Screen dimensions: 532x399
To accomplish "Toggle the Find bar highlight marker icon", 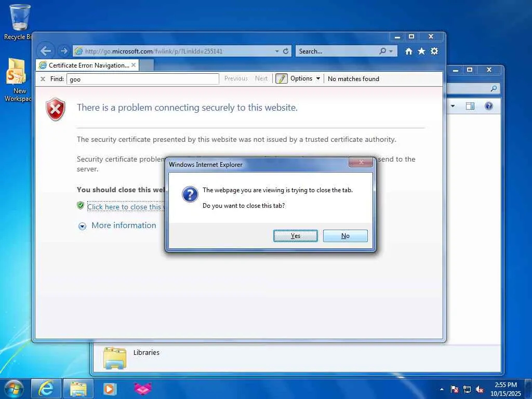I will point(281,79).
